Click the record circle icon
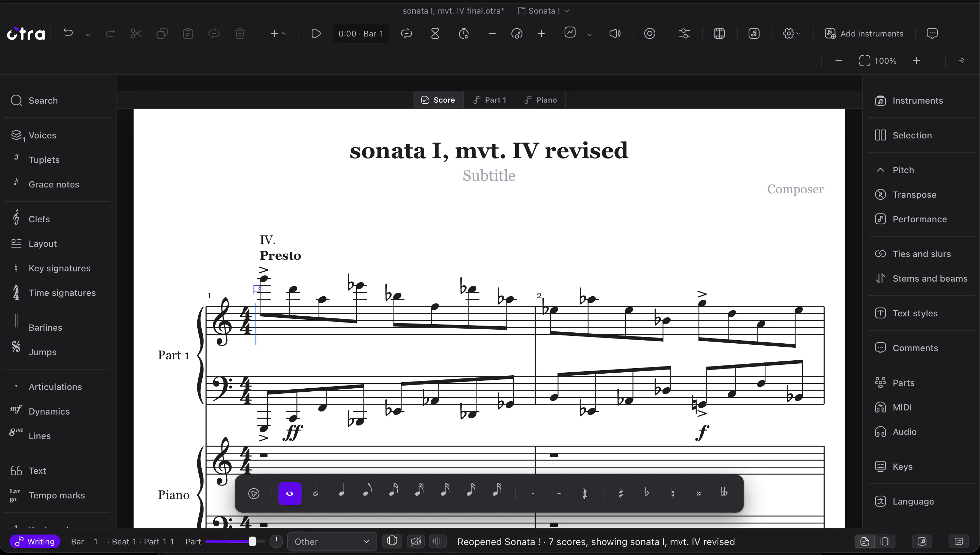Image resolution: width=980 pixels, height=555 pixels. (650, 33)
